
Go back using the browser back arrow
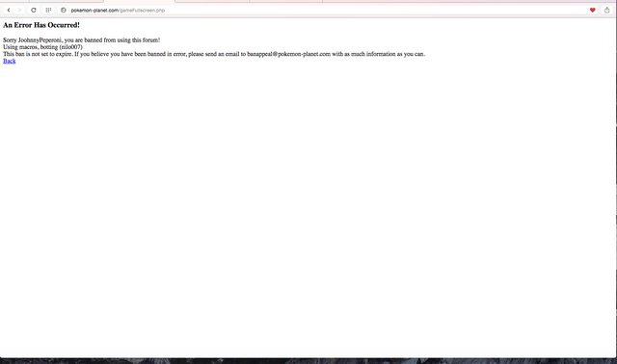pos(9,11)
